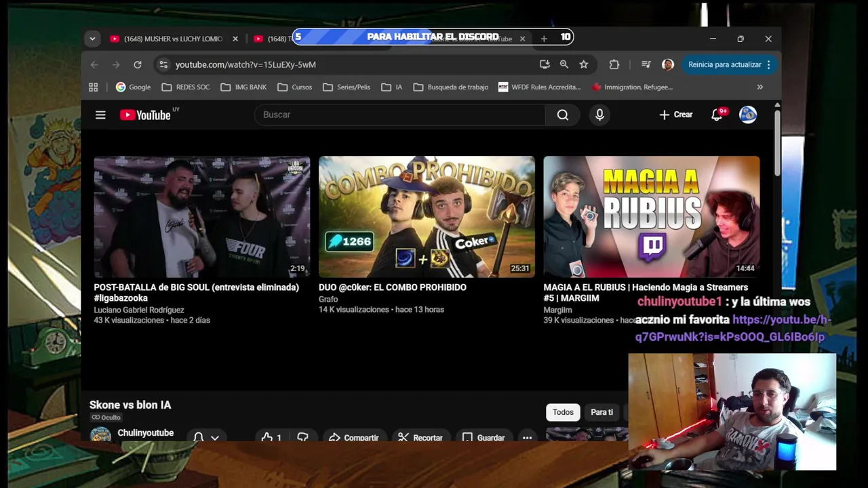Click the YouTube Buscar search field
The height and width of the screenshot is (488, 868).
400,115
